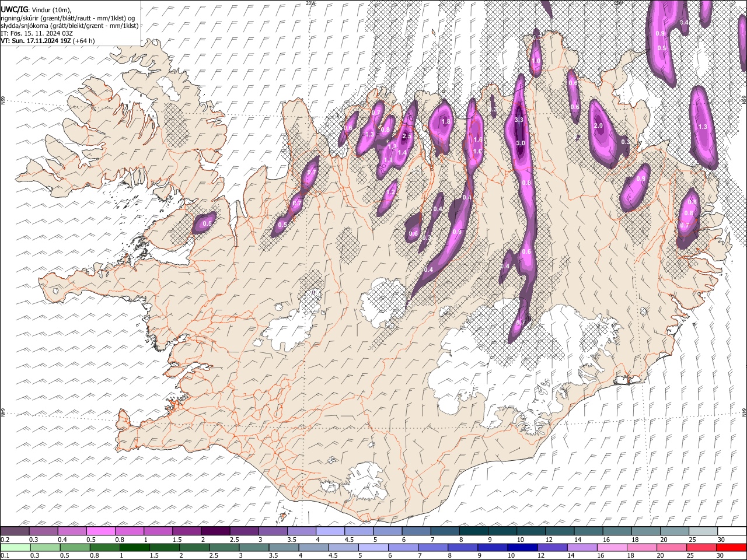Viewport: 747px width, 560px height.
Task: Click the 1.0 snowfall value on map
Action: click(536, 61)
